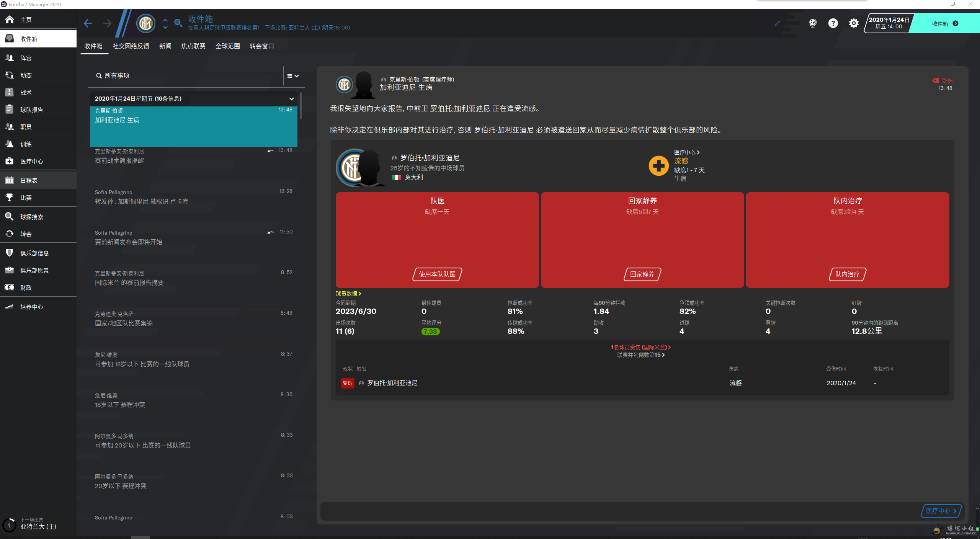The height and width of the screenshot is (539, 980).
Task: Switch to the 社交网络反馈 tab
Action: [131, 46]
